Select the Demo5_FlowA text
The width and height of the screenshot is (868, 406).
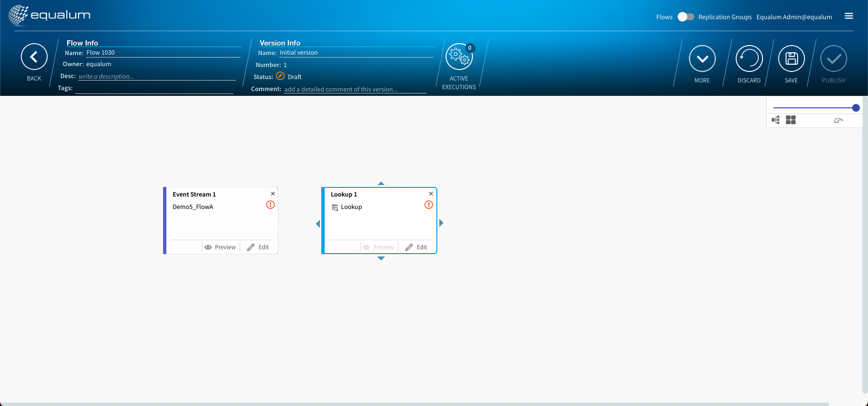tap(193, 207)
